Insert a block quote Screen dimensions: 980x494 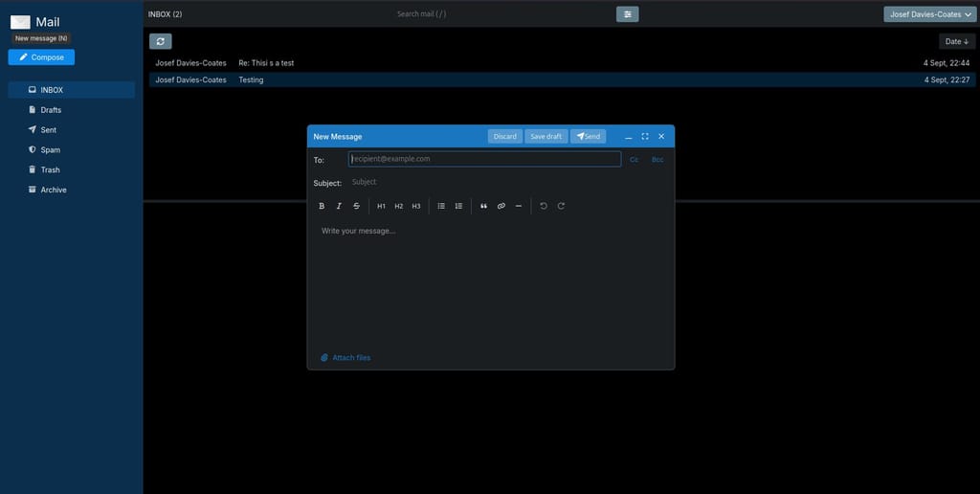483,206
